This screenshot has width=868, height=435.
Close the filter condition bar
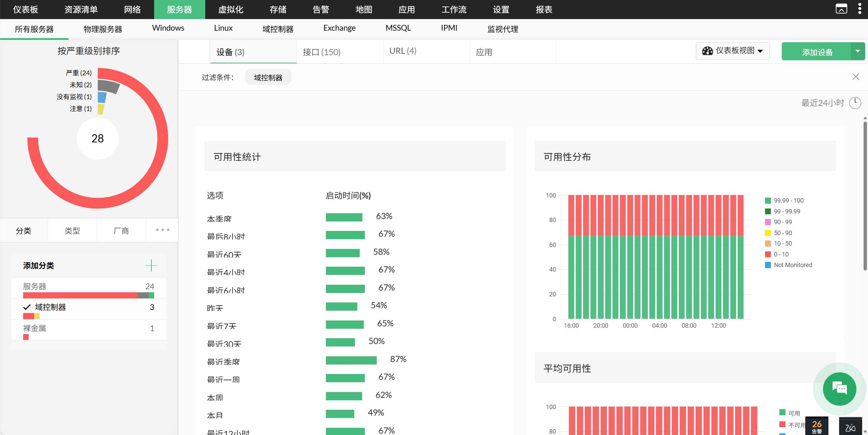(x=855, y=77)
